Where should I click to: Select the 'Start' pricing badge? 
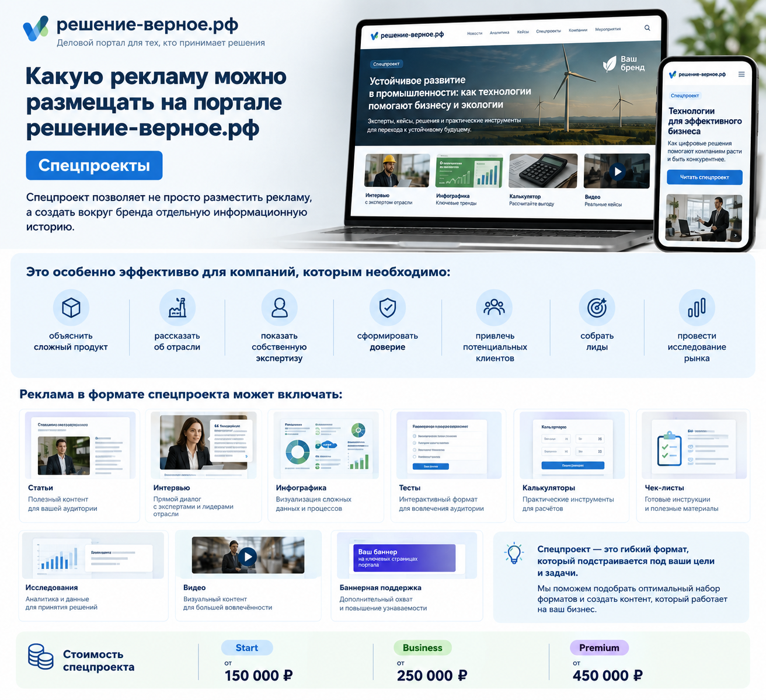click(247, 648)
